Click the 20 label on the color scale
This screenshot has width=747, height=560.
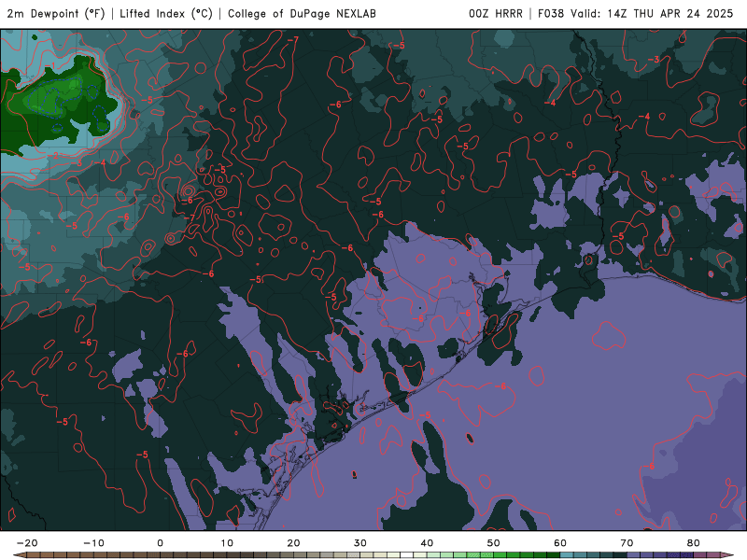293,543
